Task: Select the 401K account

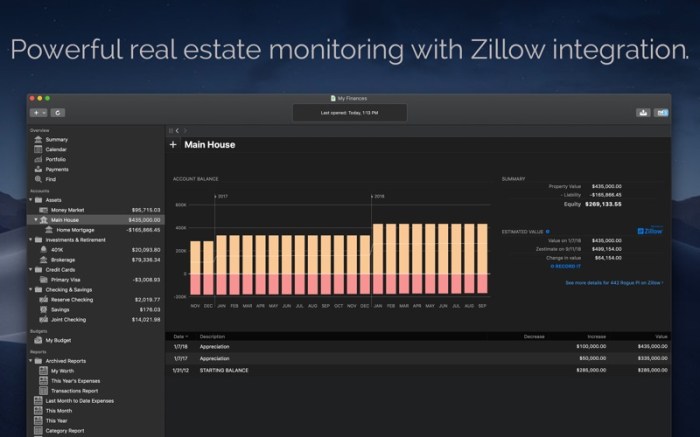Action: click(x=57, y=250)
